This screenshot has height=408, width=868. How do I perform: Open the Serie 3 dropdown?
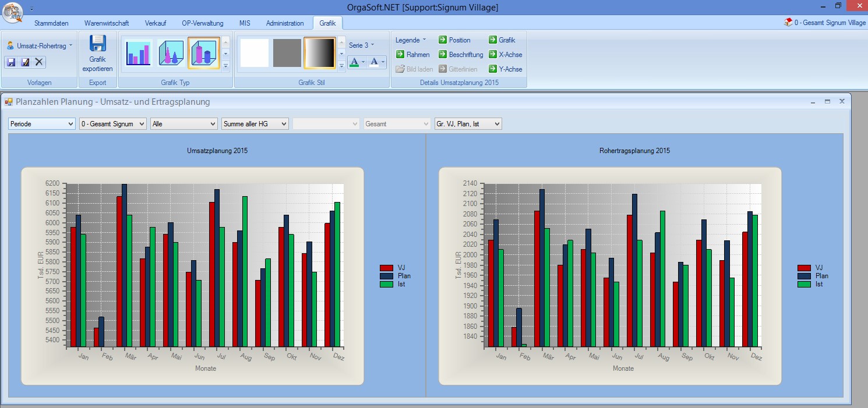[361, 45]
